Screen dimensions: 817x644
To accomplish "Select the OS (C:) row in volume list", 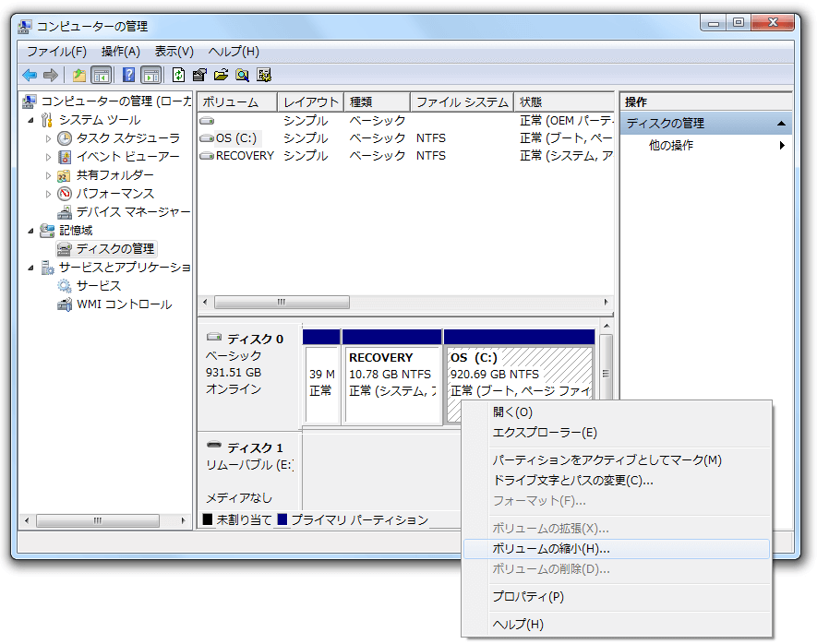I will click(405, 138).
